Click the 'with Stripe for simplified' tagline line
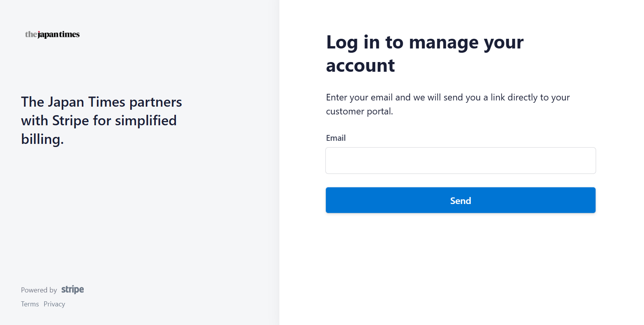This screenshot has width=644, height=325. [x=99, y=121]
